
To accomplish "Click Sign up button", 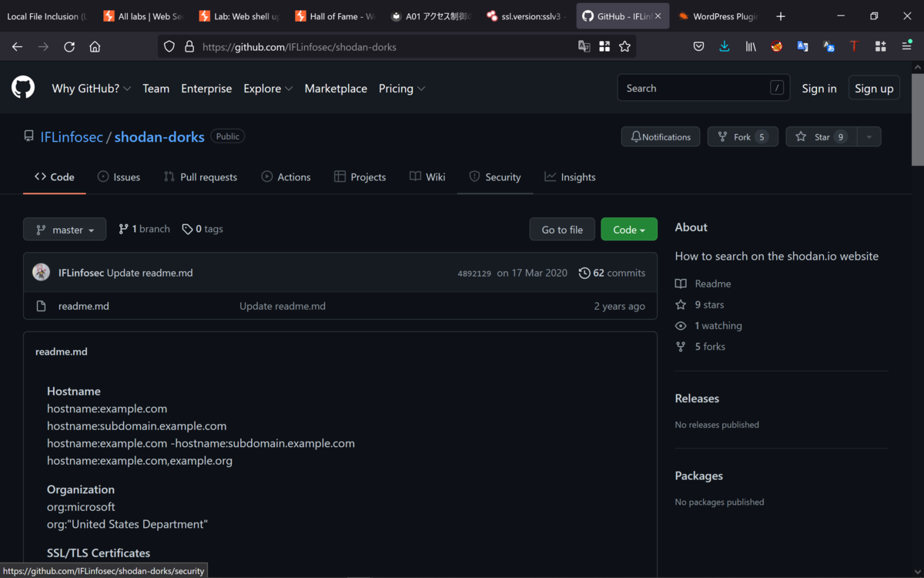I will [x=874, y=88].
